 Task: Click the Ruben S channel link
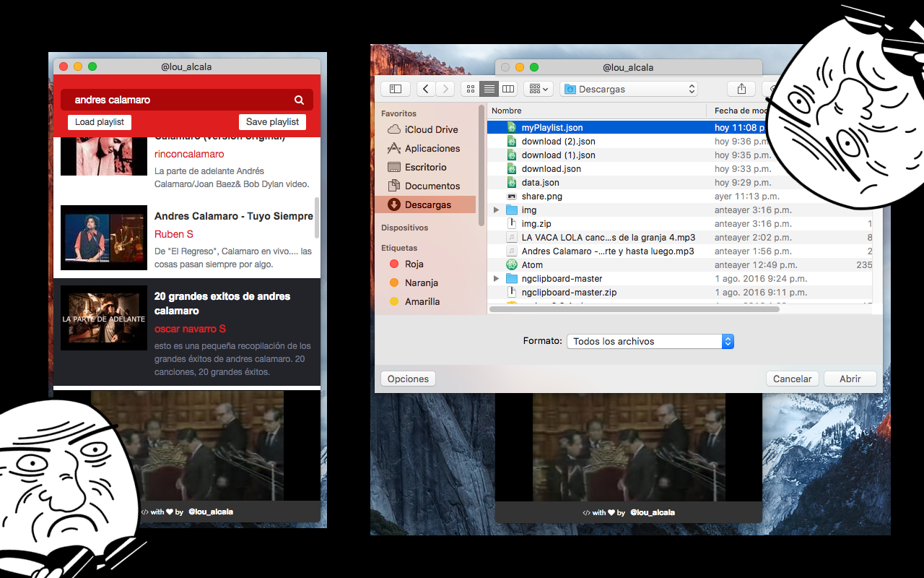(174, 234)
